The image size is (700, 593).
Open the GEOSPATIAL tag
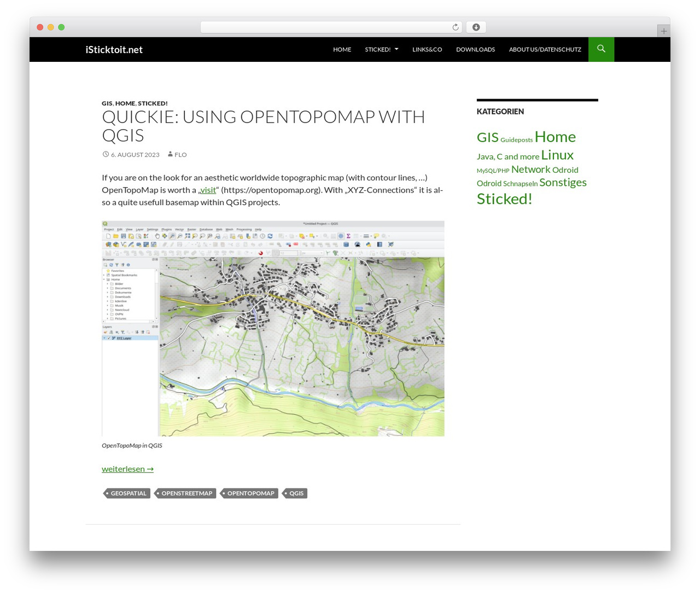point(128,493)
